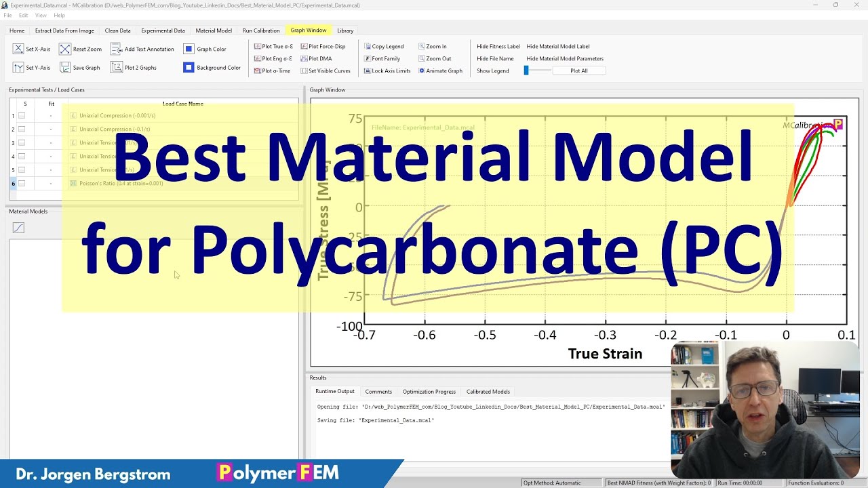Viewport: 868px width, 488px height.
Task: Click the Reset Zoom icon
Action: [x=64, y=49]
